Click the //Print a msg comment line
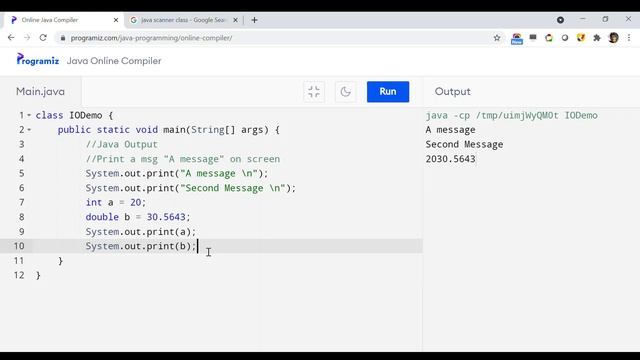Viewport: 640px width, 360px height. pyautogui.click(x=183, y=159)
